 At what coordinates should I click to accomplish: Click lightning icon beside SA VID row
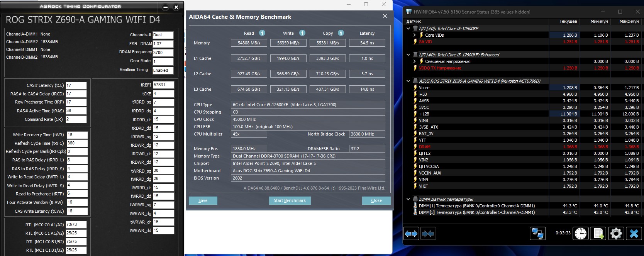coord(415,42)
